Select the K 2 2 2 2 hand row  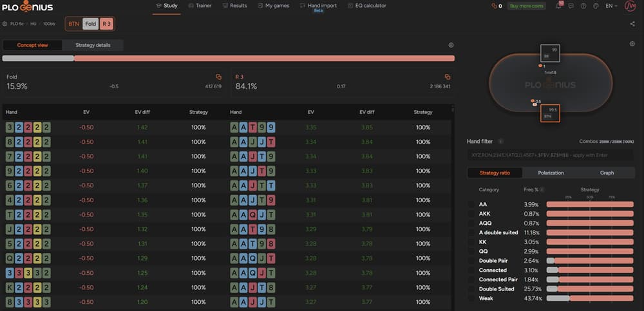tap(114, 287)
